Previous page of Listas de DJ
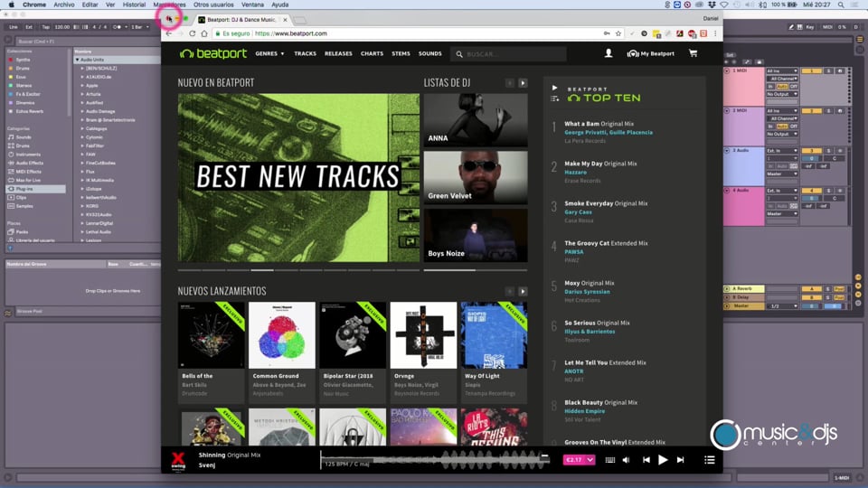The image size is (868, 488). click(x=509, y=83)
